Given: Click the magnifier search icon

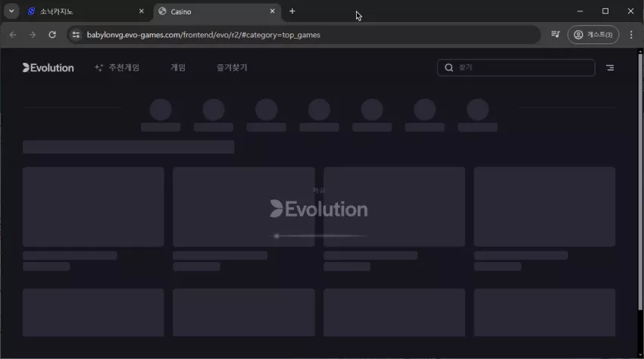Looking at the screenshot, I should pos(449,67).
